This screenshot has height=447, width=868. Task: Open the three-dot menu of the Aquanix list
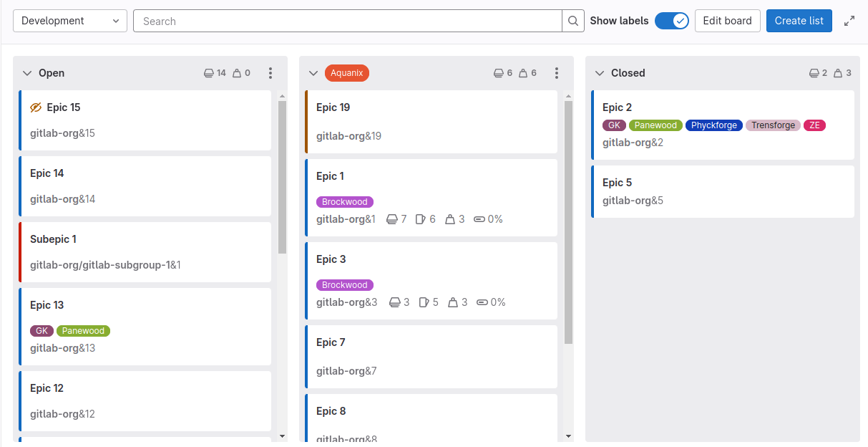557,72
